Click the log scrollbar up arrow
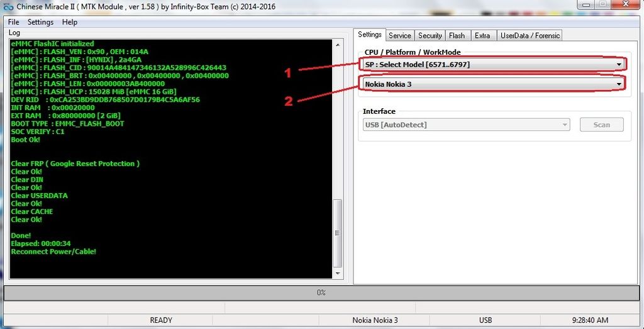The height and width of the screenshot is (329, 644). click(x=337, y=44)
